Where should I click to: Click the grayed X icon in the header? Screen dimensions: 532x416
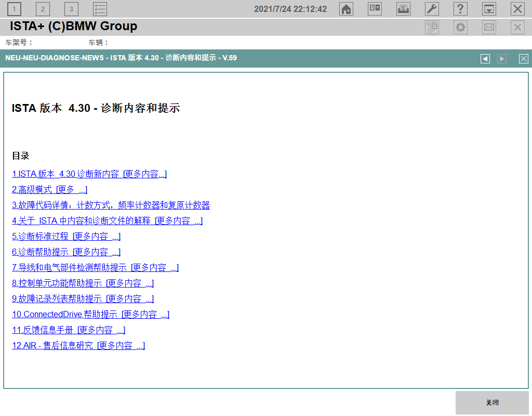click(517, 27)
